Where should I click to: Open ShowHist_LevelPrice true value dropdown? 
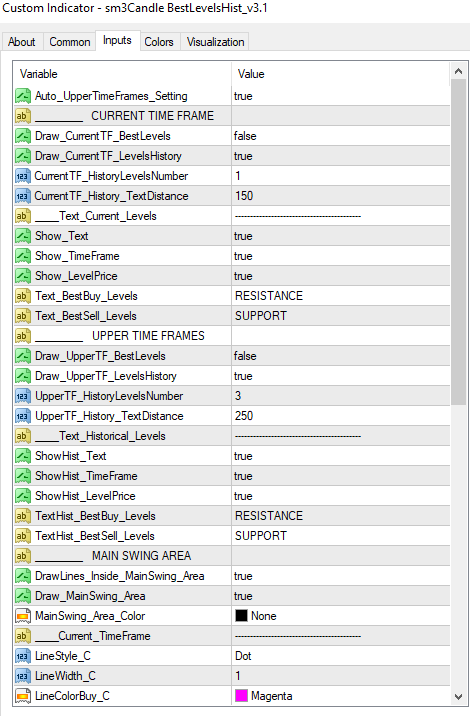(340, 496)
